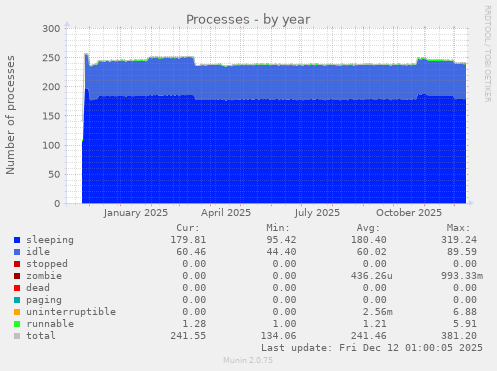Click the 'uninterruptible' legend label
Image resolution: width=497 pixels, height=371 pixels.
tap(71, 312)
